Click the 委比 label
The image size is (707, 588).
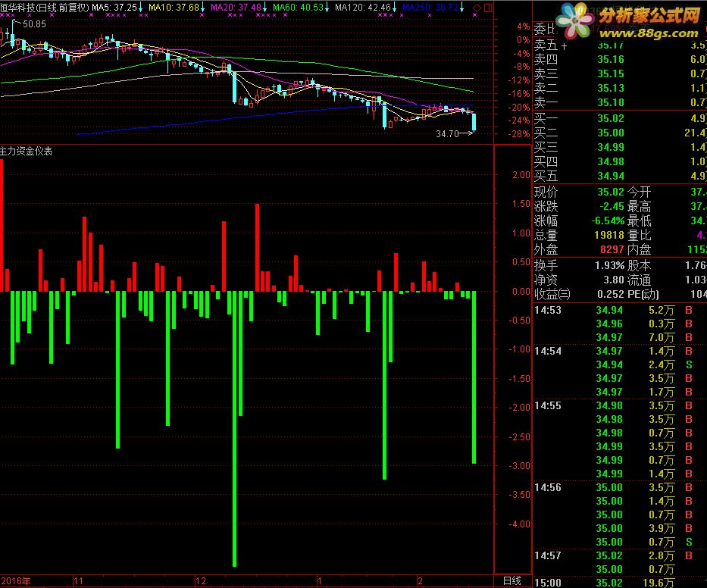point(546,30)
